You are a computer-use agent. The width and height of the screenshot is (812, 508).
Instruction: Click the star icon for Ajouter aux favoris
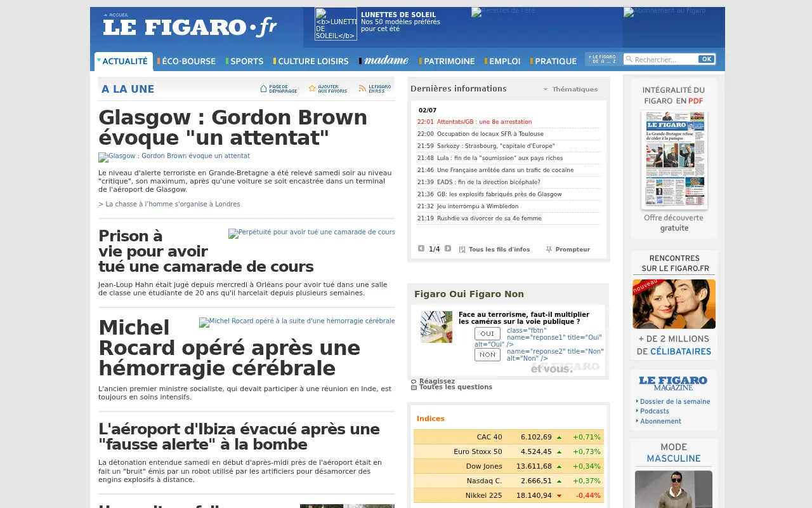[x=312, y=88]
